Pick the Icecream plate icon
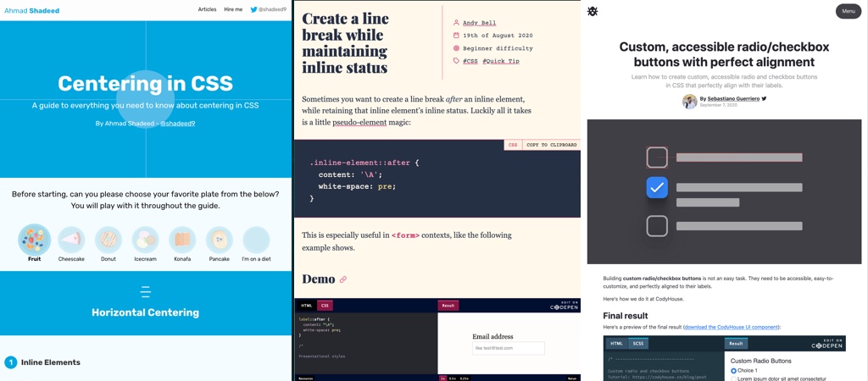Viewport: 868px width, 381px height. [145, 240]
